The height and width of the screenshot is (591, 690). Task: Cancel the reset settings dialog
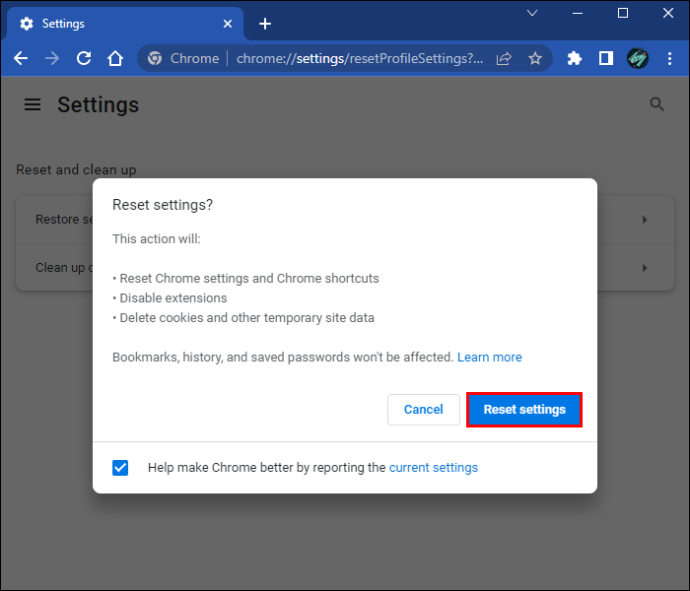[423, 409]
